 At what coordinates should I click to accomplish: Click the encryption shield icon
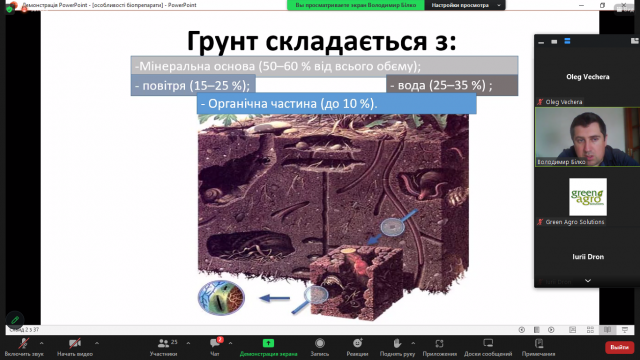click(x=9, y=9)
